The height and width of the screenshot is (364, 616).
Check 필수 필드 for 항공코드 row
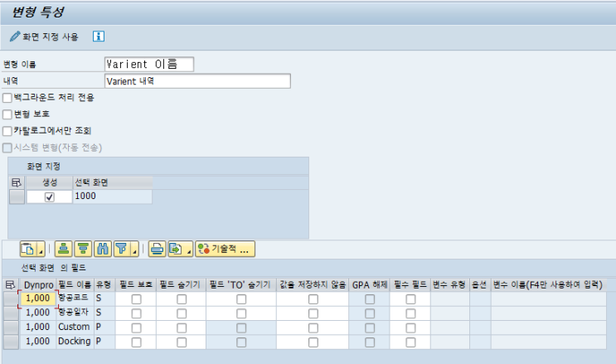410,299
